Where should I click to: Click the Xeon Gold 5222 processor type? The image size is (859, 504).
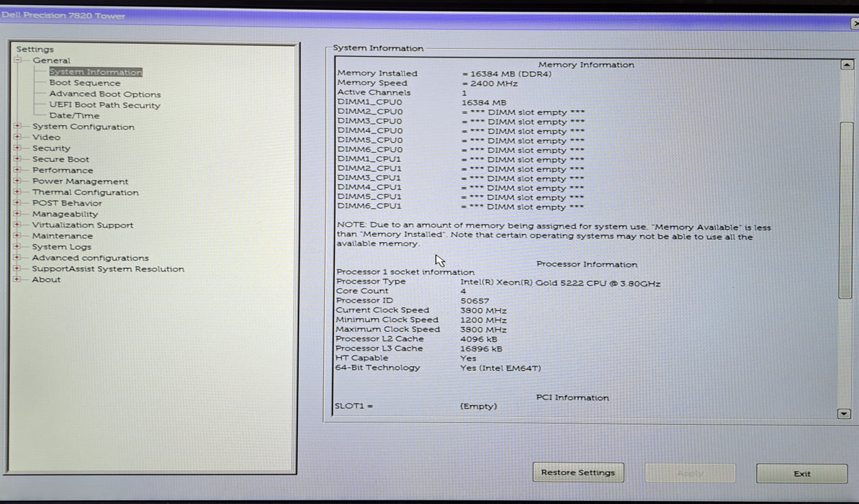point(560,283)
